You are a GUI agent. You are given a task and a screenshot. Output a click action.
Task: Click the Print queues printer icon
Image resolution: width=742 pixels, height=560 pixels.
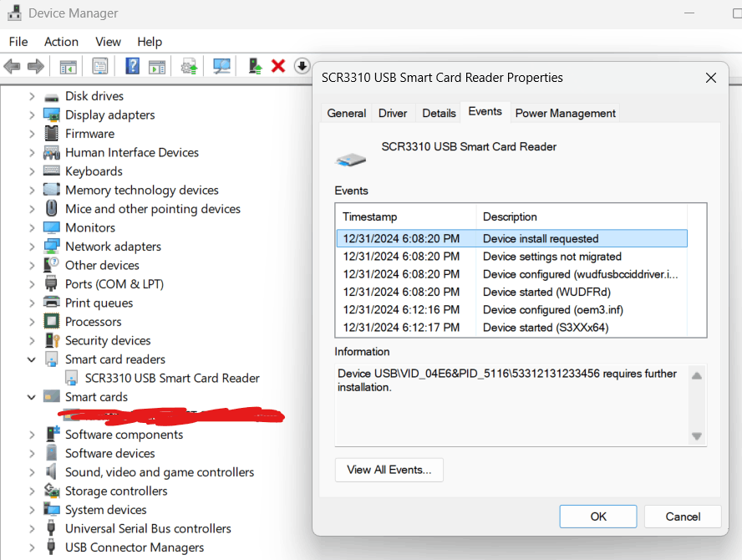pos(52,303)
